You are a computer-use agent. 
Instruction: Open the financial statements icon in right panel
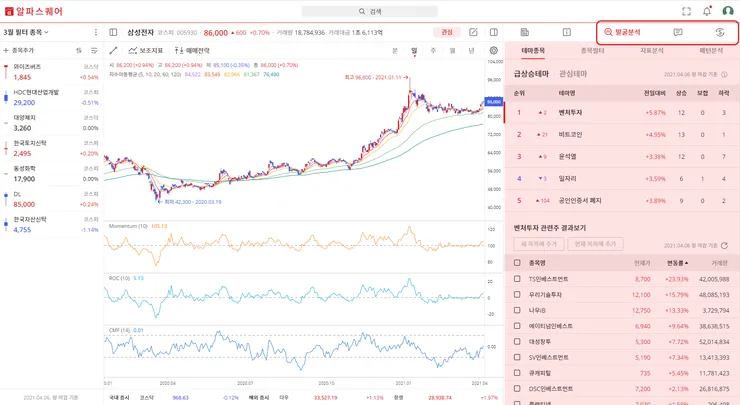tap(525, 32)
